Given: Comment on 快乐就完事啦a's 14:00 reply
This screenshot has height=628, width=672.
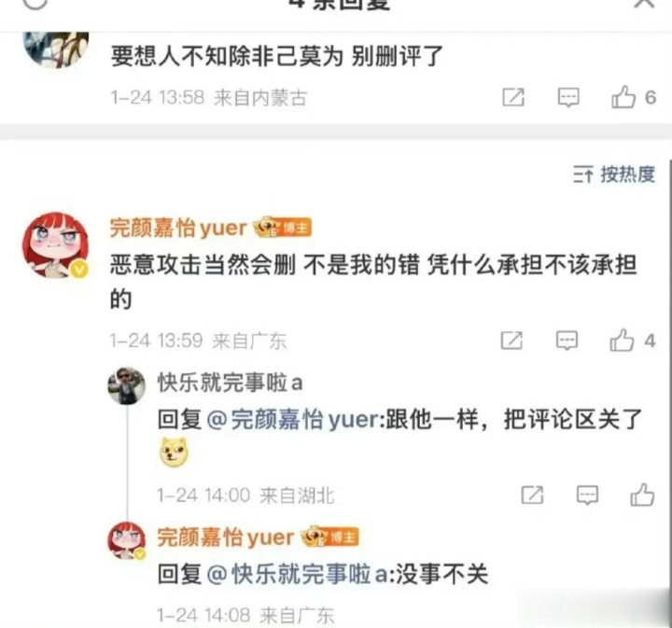Looking at the screenshot, I should tap(587, 495).
